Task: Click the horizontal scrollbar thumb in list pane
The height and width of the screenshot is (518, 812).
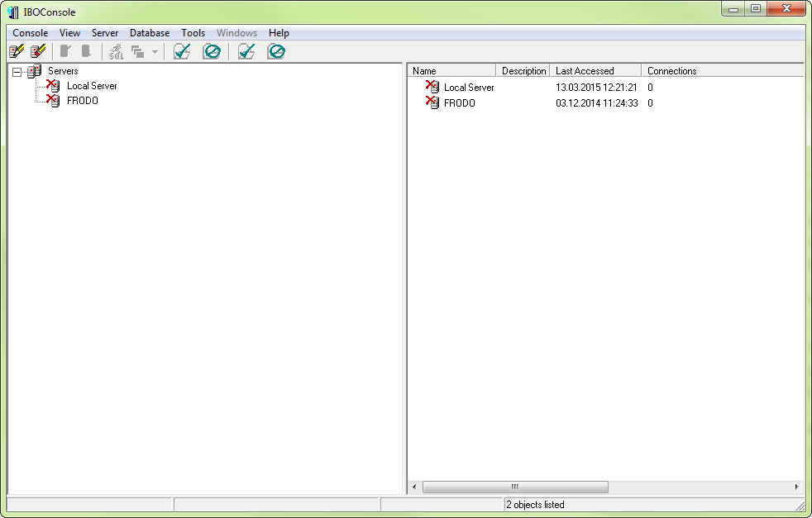Action: (x=515, y=487)
